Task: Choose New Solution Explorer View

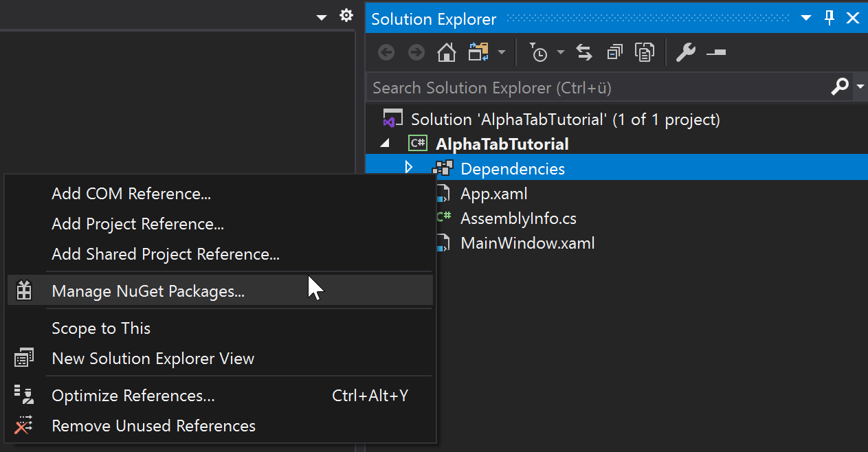Action: click(220, 359)
